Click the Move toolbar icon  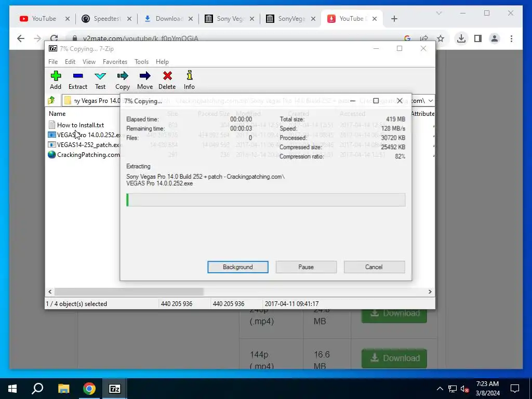tap(145, 80)
